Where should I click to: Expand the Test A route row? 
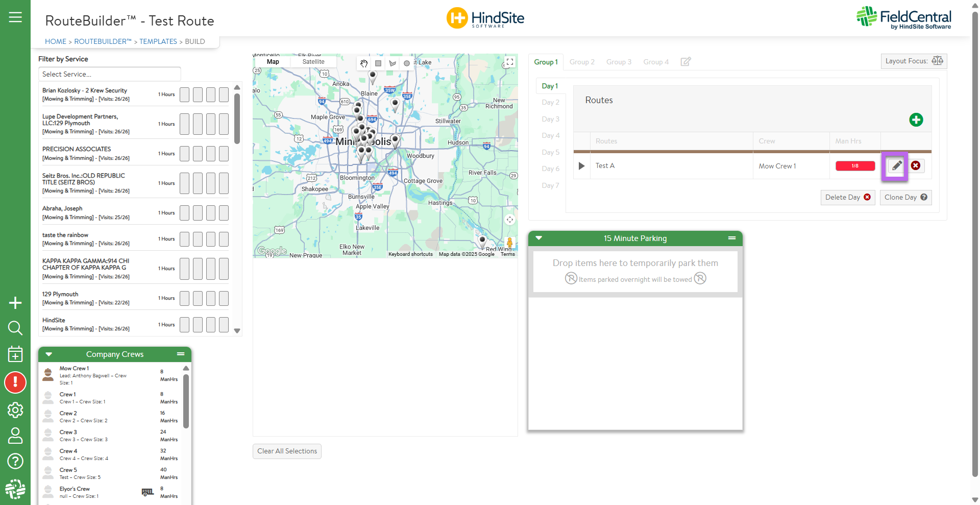(x=581, y=166)
